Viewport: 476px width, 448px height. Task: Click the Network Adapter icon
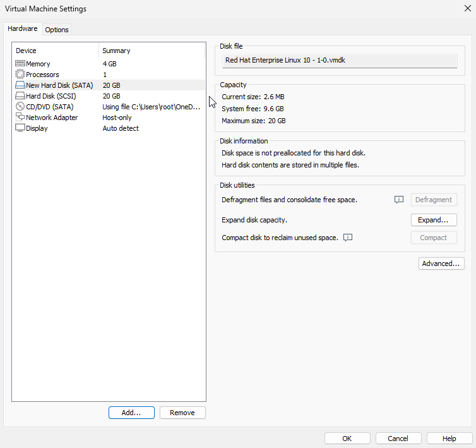20,118
